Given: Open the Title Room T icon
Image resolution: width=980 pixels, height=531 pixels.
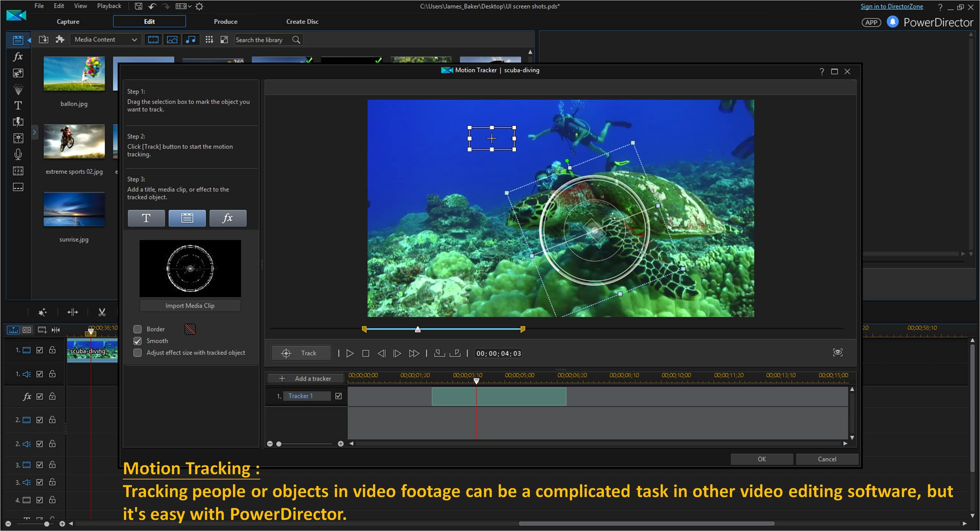Looking at the screenshot, I should tap(18, 105).
